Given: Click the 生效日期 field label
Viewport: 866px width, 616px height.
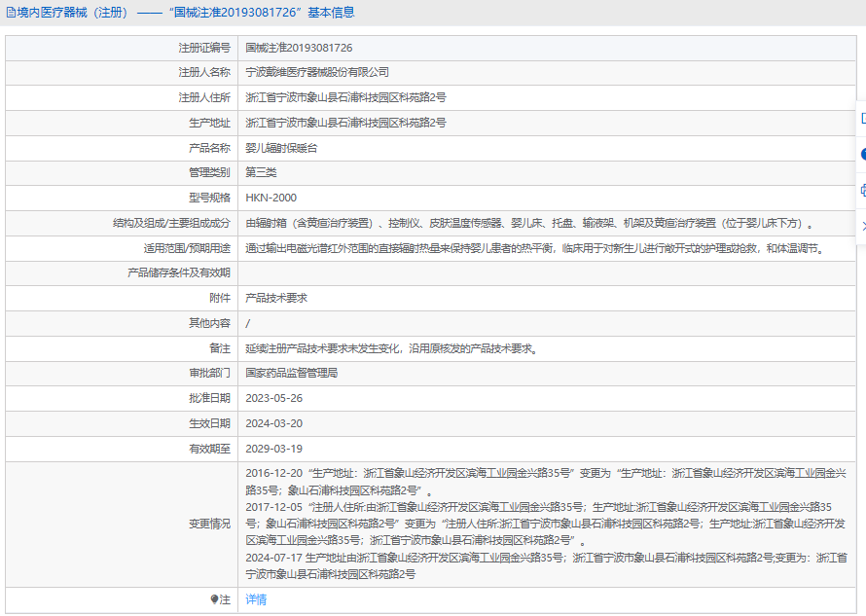Looking at the screenshot, I should point(209,423).
